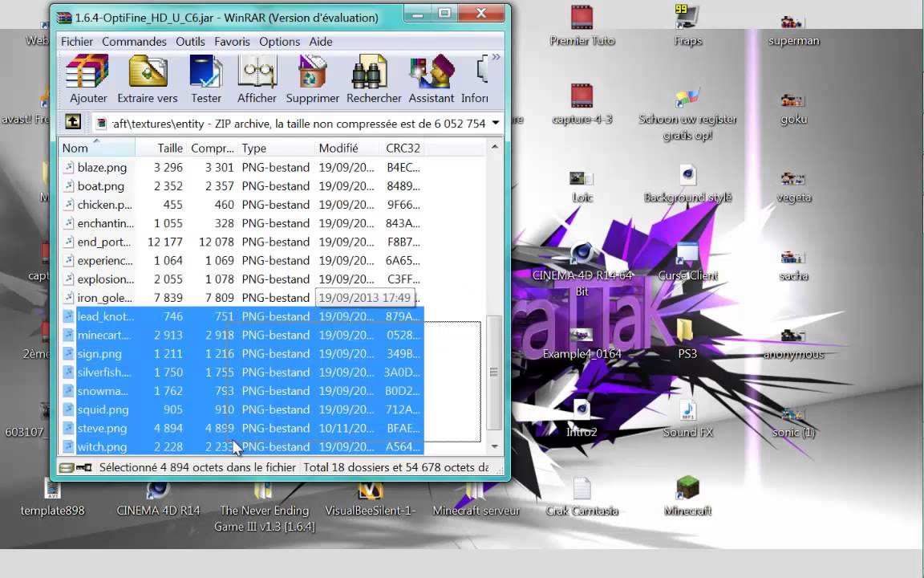This screenshot has height=578, width=924.
Task: Select lead_knot... file row
Action: point(241,316)
